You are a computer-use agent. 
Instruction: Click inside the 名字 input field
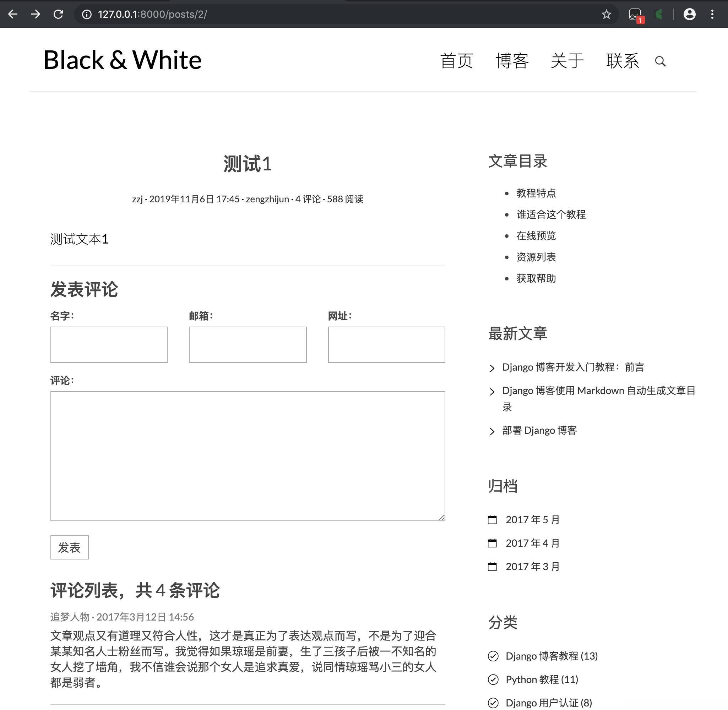(x=109, y=344)
